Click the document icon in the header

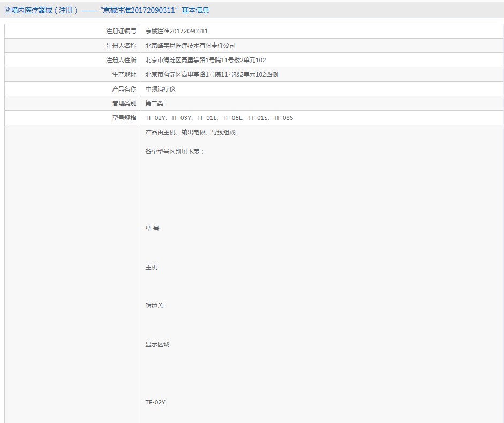click(7, 11)
